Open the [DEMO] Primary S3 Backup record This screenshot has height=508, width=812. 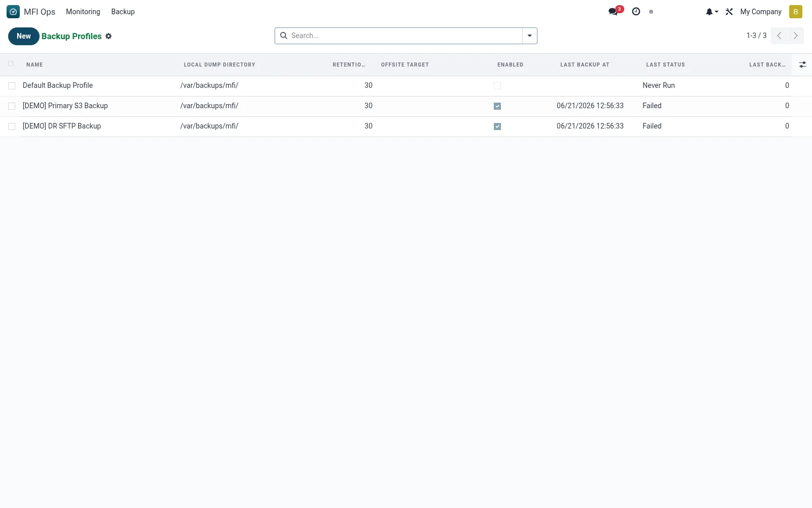point(65,106)
